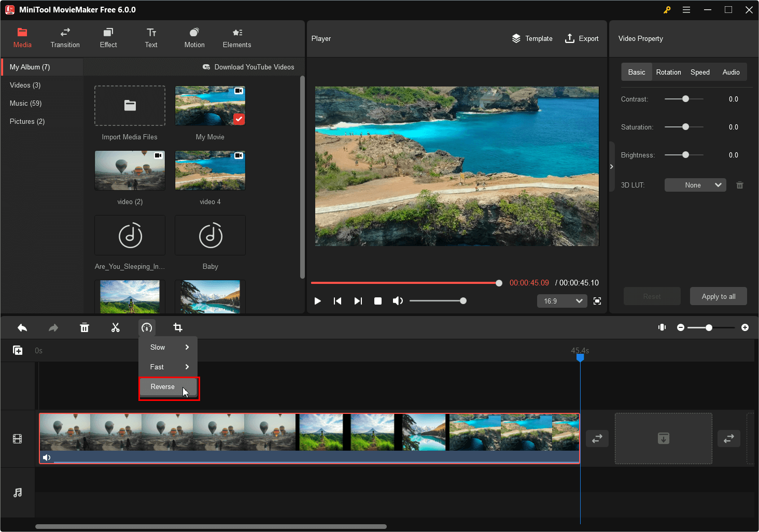This screenshot has width=759, height=532.
Task: Open the Motion tab
Action: tap(194, 38)
